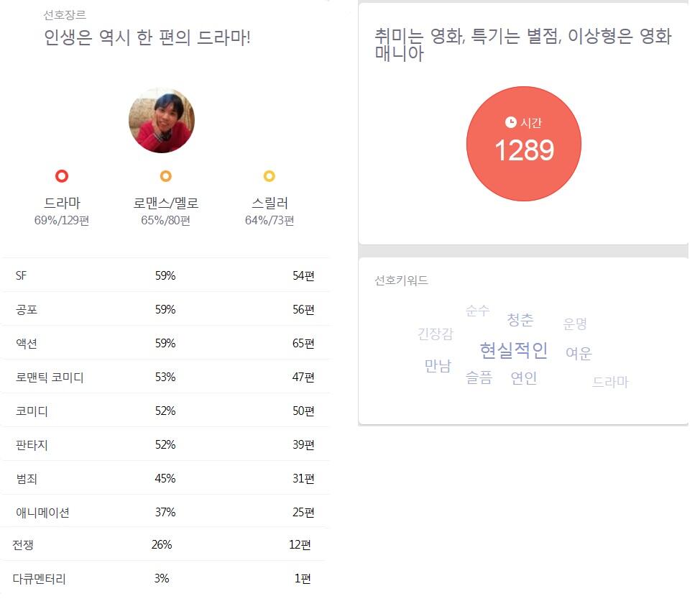Viewport: 700px width, 604px height.
Task: Click the 스릴러 genre label
Action: tap(270, 203)
